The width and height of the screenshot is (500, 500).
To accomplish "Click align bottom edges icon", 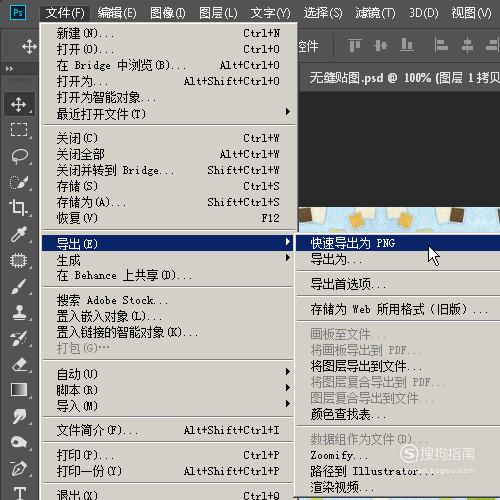I will pyautogui.click(x=407, y=45).
